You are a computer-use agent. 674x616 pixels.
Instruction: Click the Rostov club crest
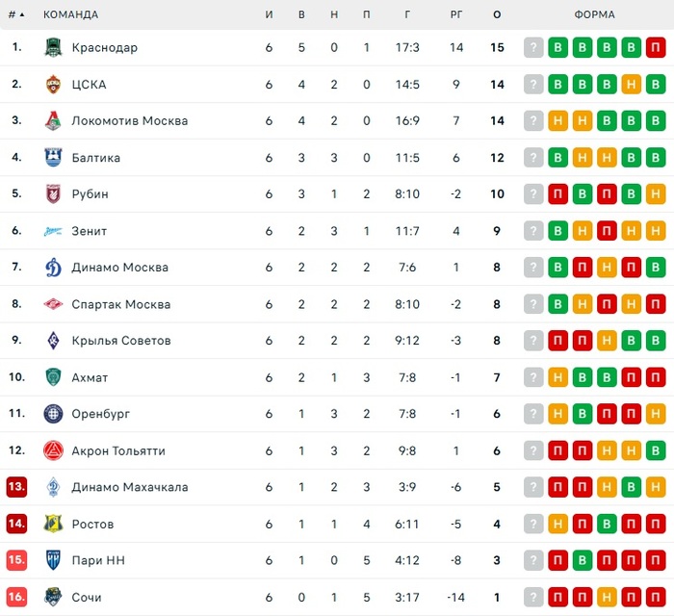[x=53, y=524]
